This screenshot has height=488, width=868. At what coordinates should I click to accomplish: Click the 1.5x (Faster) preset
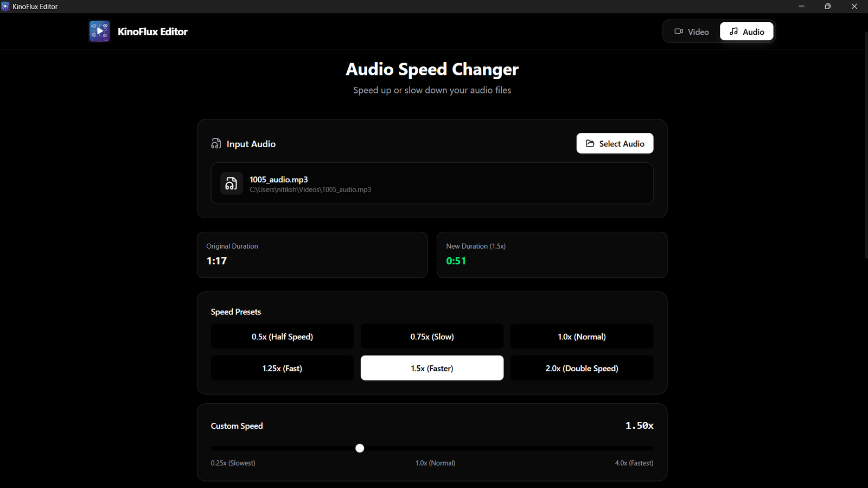(x=432, y=368)
